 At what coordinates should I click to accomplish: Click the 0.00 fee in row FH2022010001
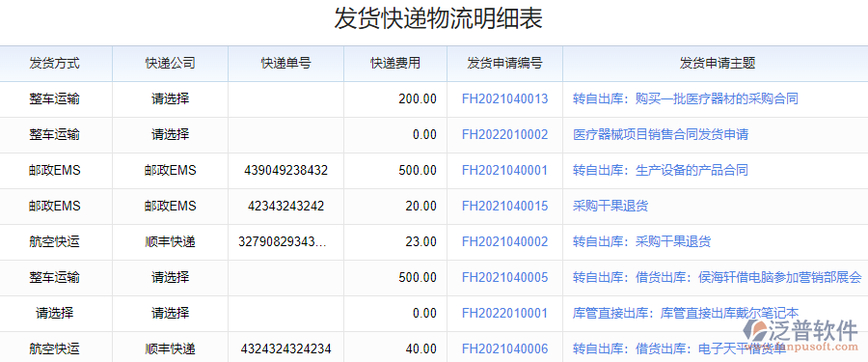point(424,313)
